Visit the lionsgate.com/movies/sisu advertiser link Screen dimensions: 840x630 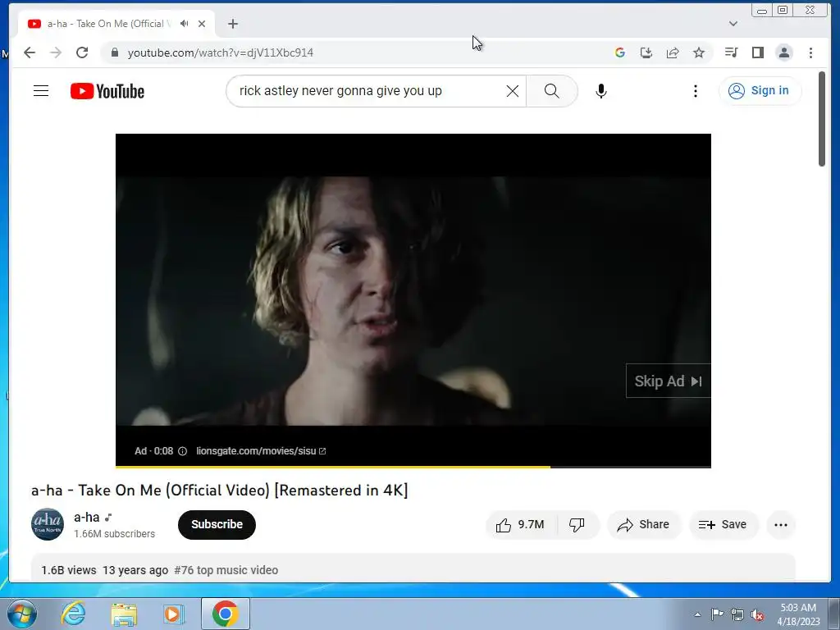tap(261, 451)
